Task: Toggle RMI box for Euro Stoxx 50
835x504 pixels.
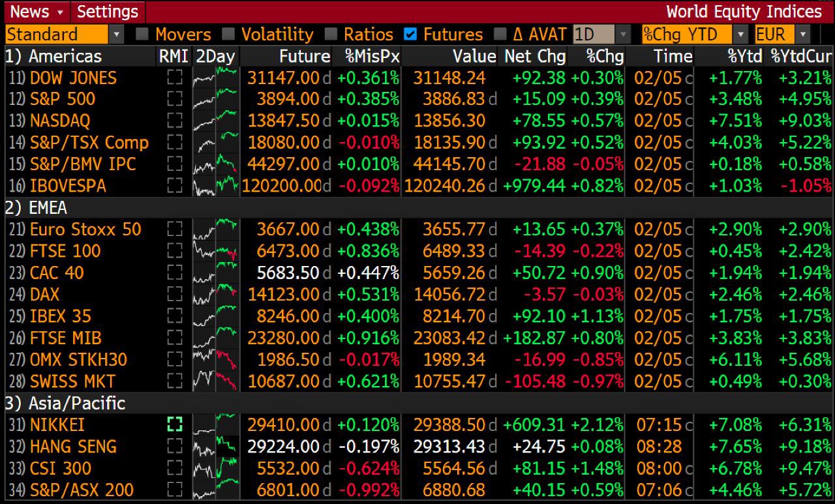Action: point(174,230)
